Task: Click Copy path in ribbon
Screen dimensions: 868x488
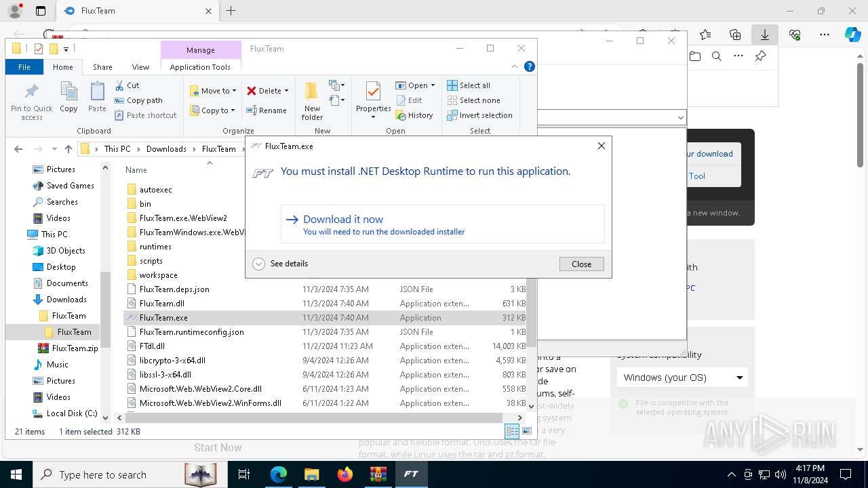Action: coord(138,100)
